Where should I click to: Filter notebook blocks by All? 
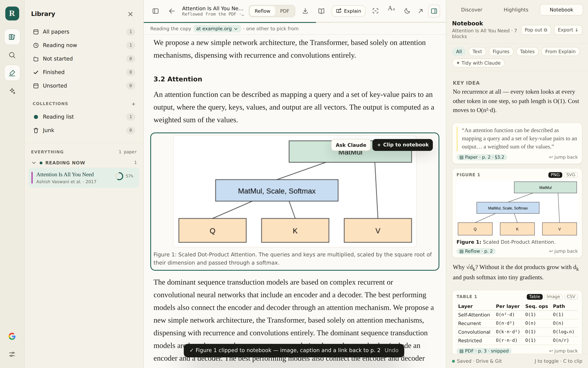(x=459, y=52)
